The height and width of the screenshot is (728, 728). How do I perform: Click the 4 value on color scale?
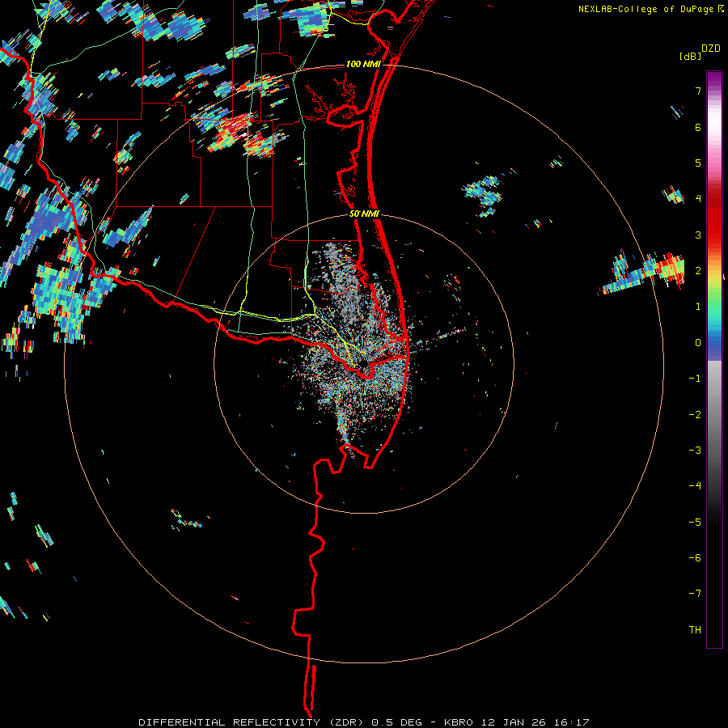point(698,199)
